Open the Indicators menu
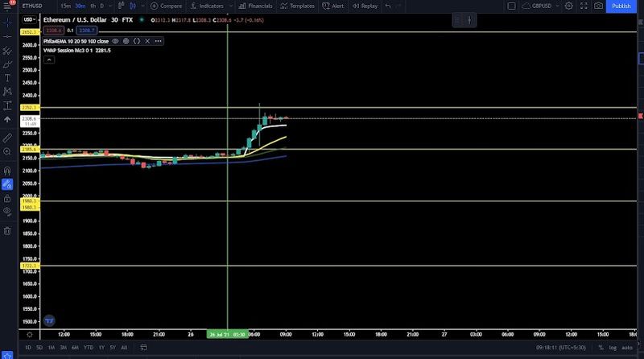This screenshot has width=644, height=359. [208, 6]
